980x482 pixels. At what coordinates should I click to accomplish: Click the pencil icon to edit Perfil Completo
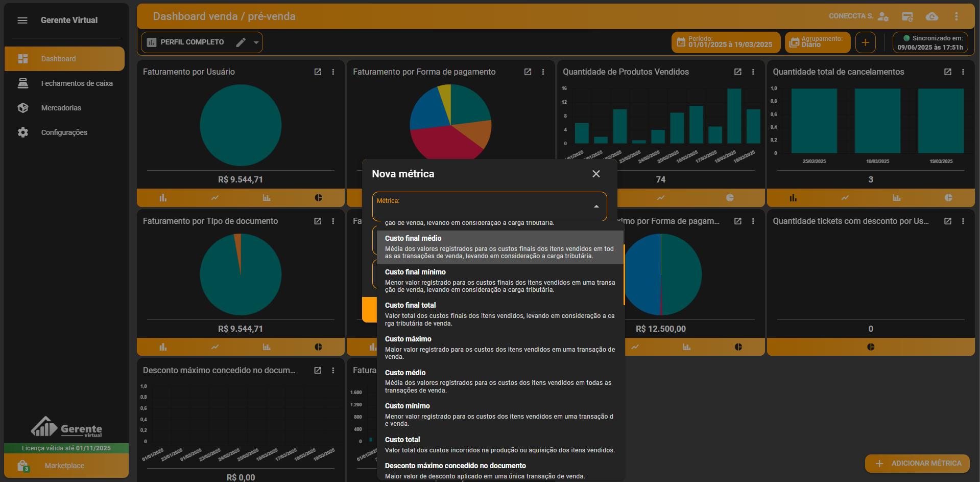point(241,42)
